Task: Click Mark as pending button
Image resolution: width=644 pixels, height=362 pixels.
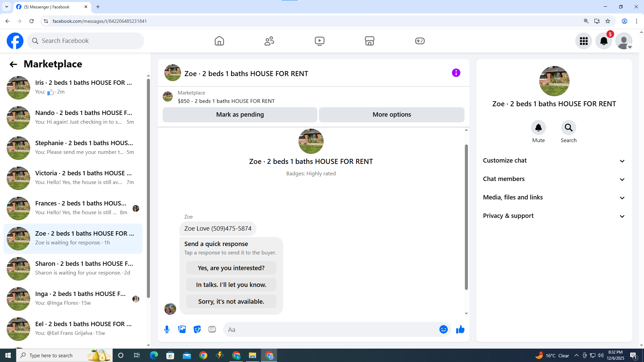Action: coord(240,115)
